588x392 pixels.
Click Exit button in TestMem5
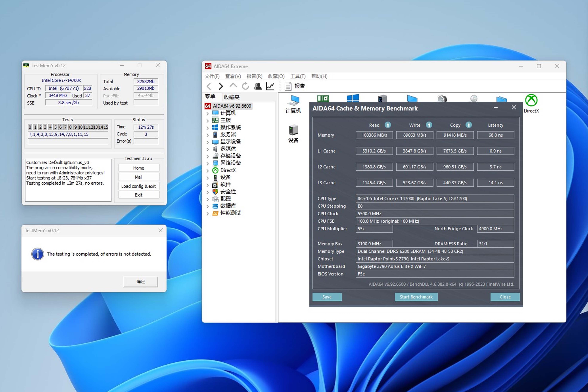139,195
